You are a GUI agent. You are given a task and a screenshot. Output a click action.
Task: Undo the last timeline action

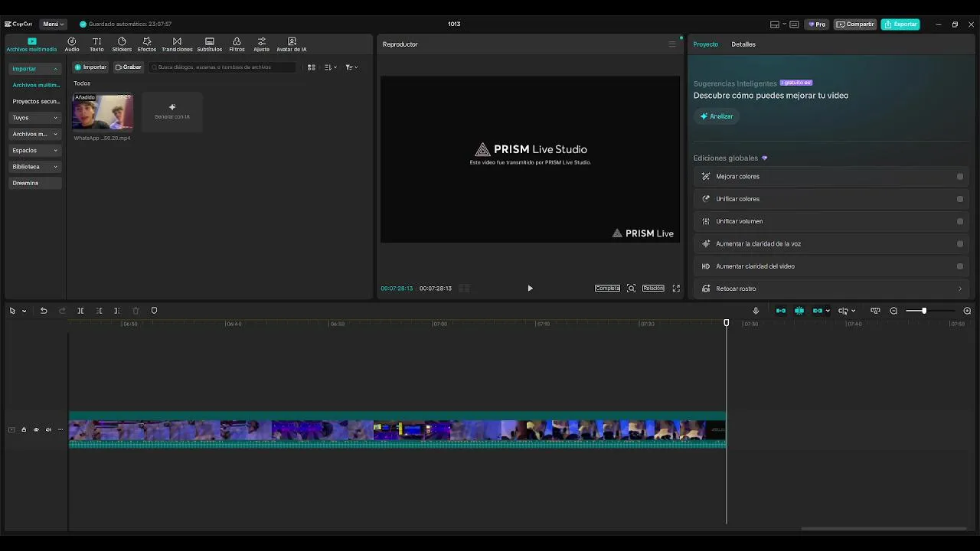coord(44,311)
